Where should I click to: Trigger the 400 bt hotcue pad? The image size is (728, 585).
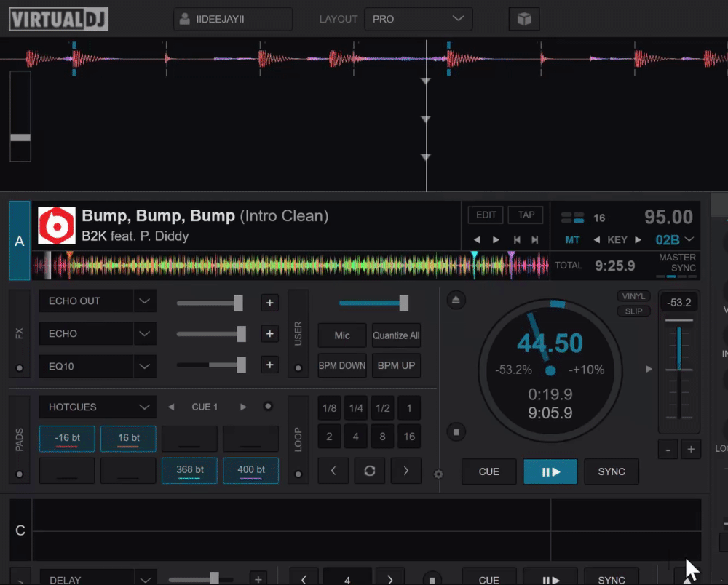250,471
